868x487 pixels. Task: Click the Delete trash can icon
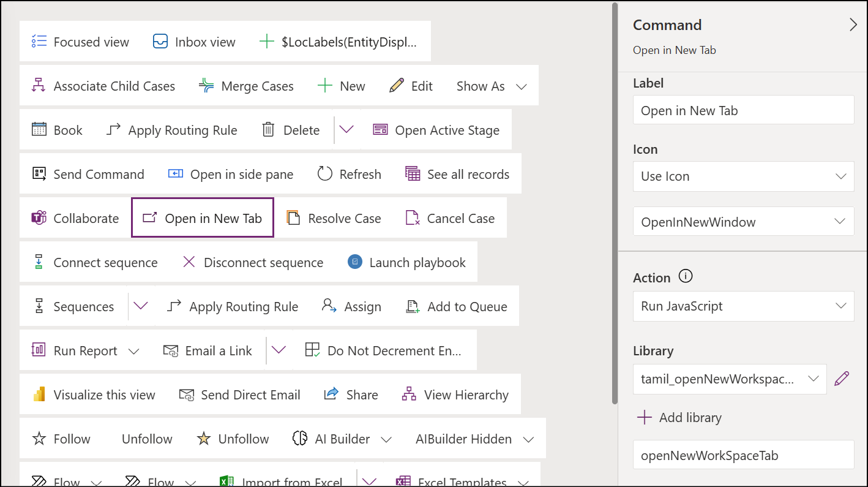coord(268,130)
